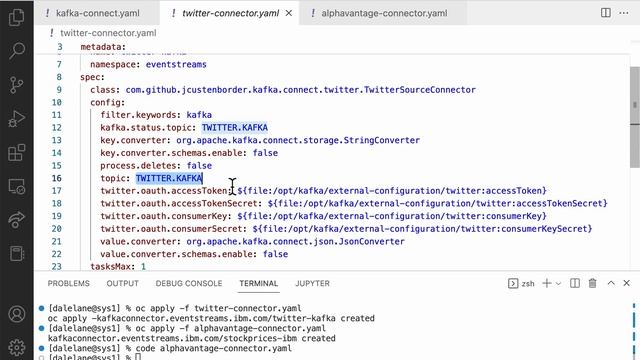Switch to the alphavantage-connector.yaml tab

[384, 13]
